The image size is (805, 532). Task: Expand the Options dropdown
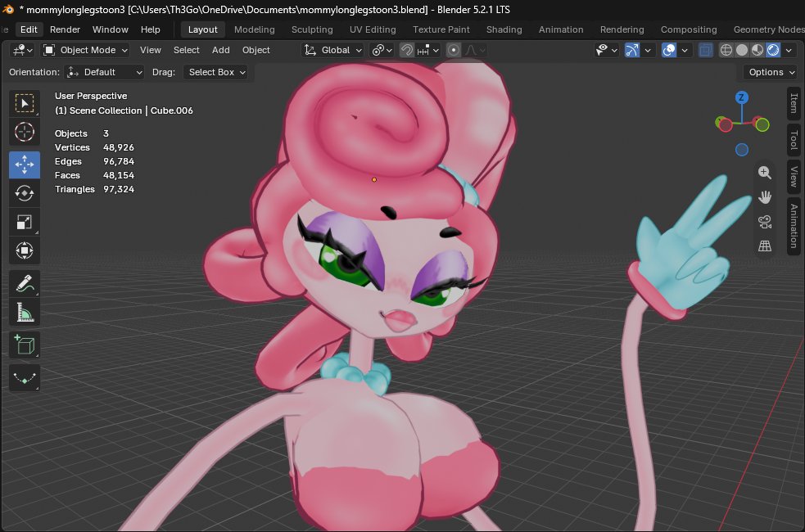(x=771, y=72)
